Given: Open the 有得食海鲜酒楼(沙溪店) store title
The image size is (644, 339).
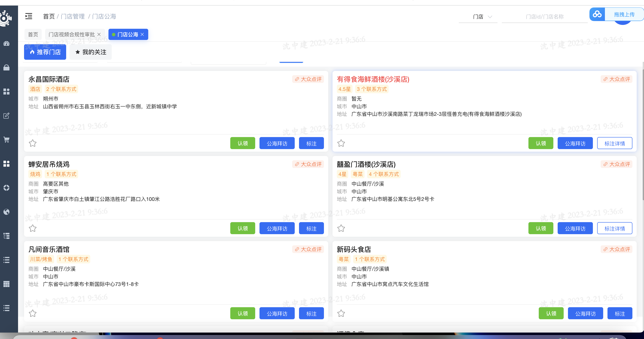Looking at the screenshot, I should pos(373,79).
